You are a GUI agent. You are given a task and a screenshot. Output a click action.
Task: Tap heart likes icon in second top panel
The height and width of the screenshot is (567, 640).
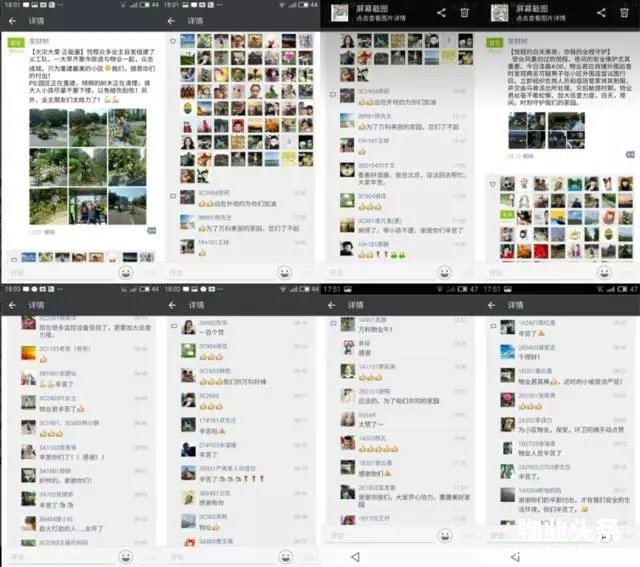point(173,42)
